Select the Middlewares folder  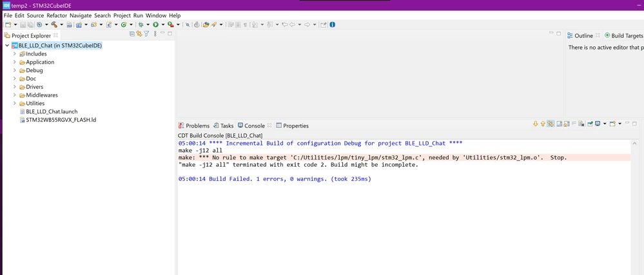(41, 95)
